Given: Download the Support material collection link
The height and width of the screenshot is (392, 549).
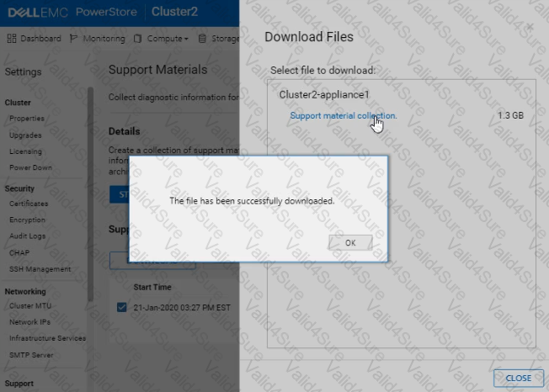Looking at the screenshot, I should (x=343, y=115).
